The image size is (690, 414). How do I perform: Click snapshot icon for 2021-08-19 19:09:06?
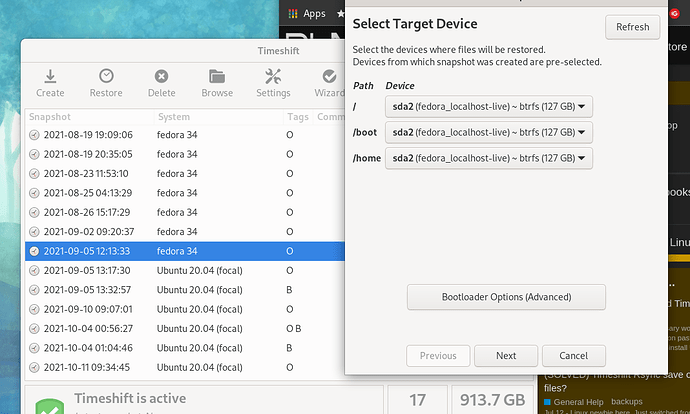point(34,135)
